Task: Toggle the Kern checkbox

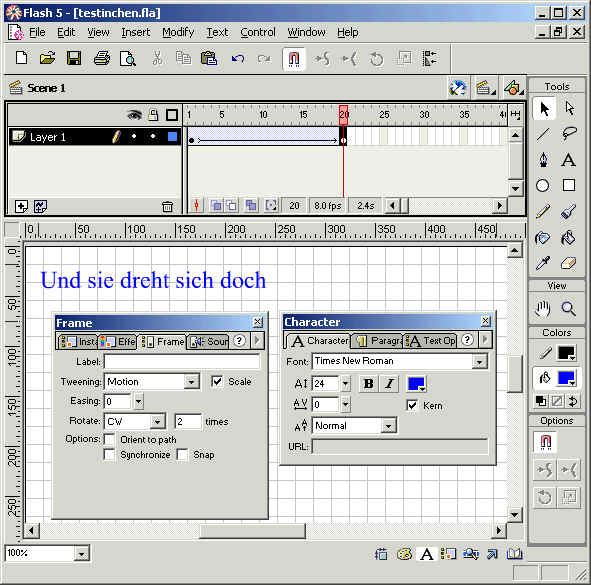Action: (x=412, y=406)
